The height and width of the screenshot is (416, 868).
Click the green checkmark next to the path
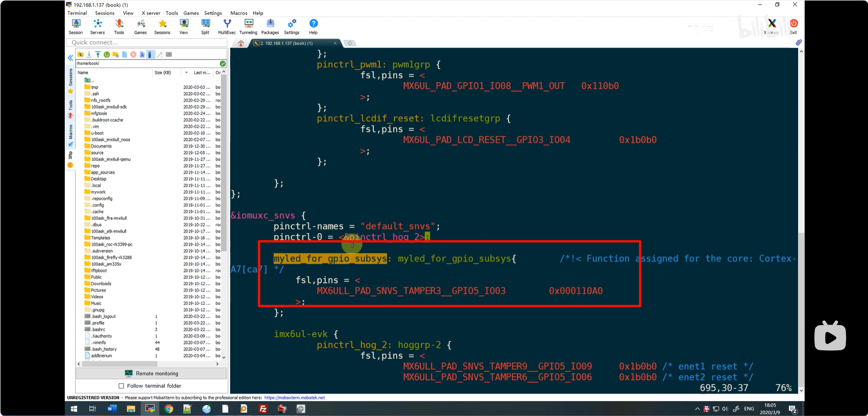(x=223, y=63)
